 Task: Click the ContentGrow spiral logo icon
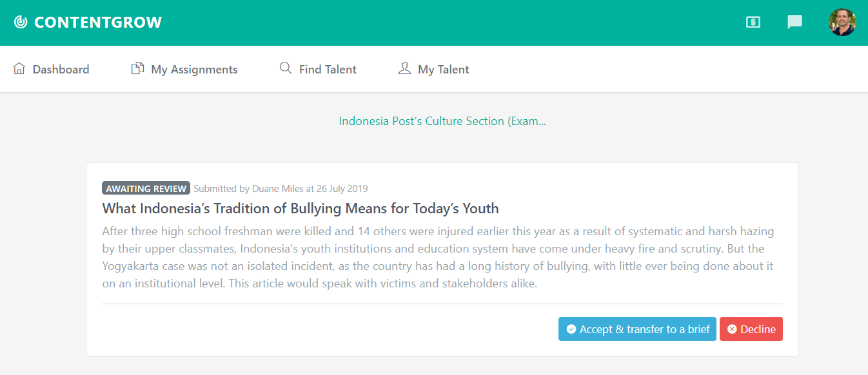[x=21, y=23]
